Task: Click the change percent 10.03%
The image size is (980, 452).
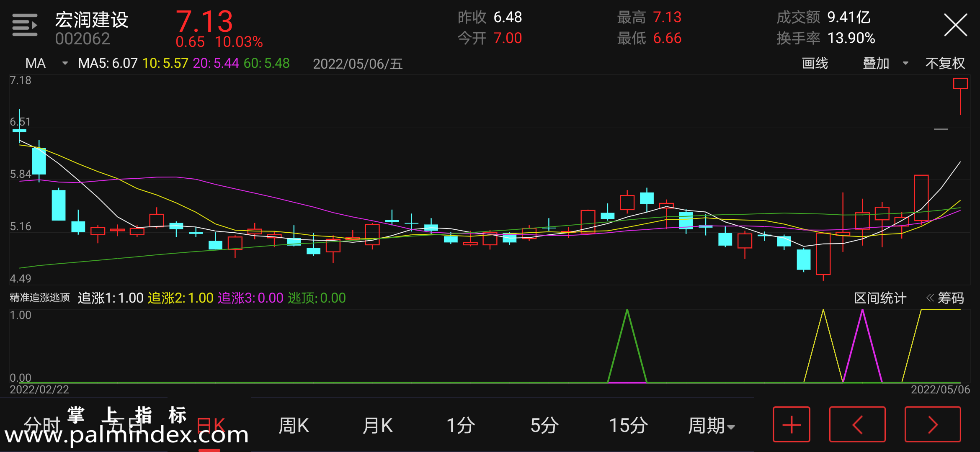Action: [x=239, y=42]
